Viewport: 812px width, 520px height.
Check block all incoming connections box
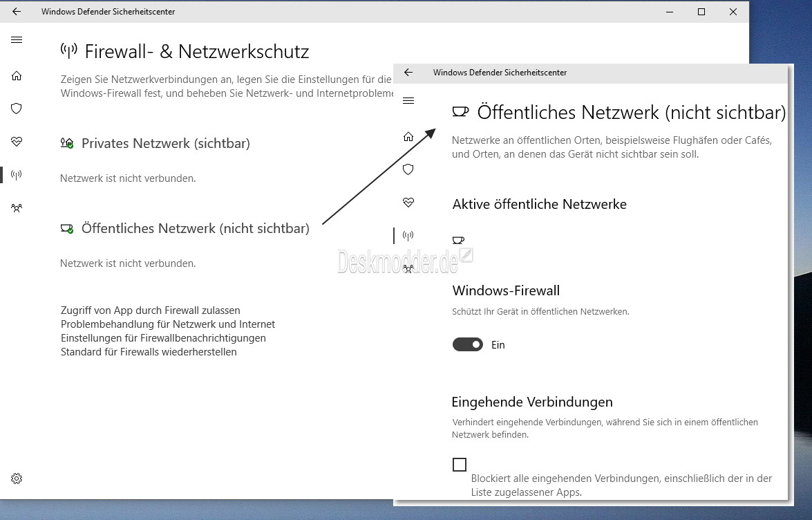460,465
